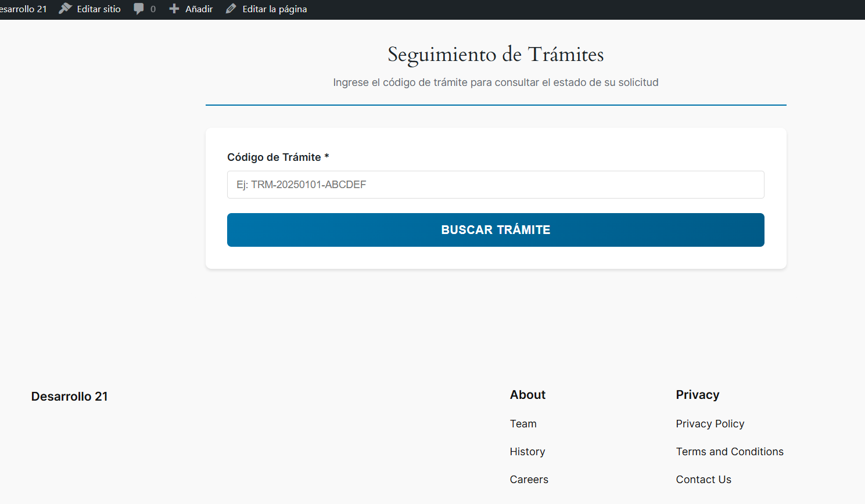Open the History footer link

(x=527, y=452)
